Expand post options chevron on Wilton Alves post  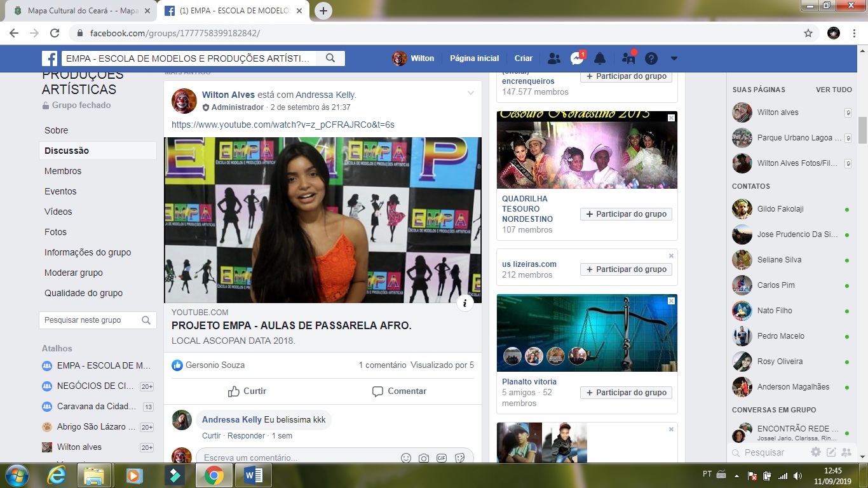[x=471, y=93]
